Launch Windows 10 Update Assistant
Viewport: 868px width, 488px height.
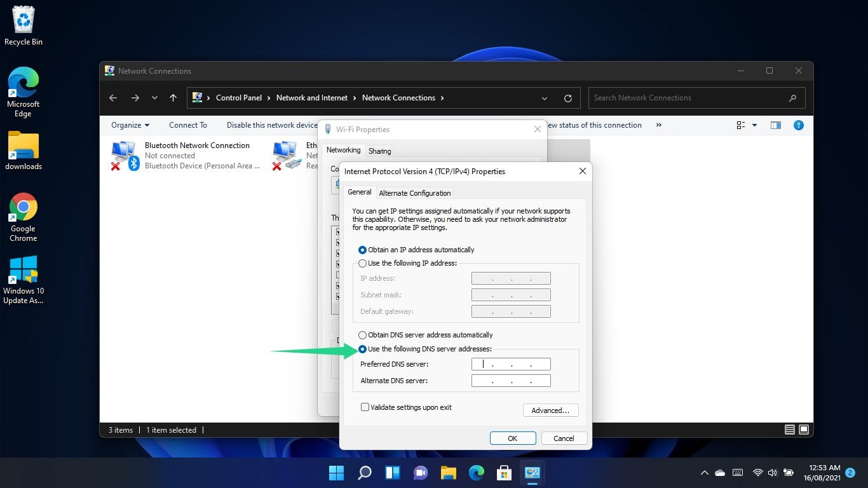click(23, 270)
